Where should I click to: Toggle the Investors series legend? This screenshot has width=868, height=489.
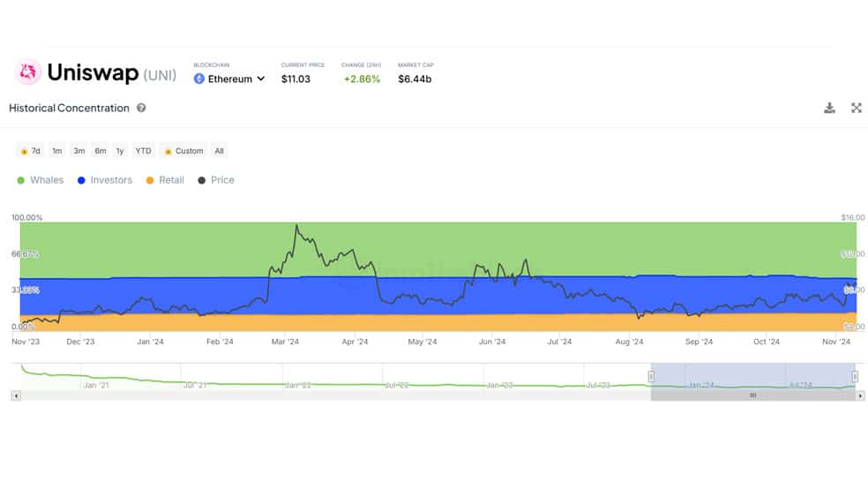(x=105, y=180)
